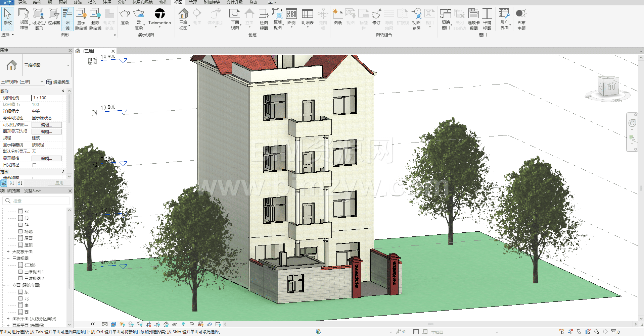This screenshot has height=336, width=644.
Task: Click the 选项卡视图 (Tab Views) icon
Action: (x=473, y=17)
